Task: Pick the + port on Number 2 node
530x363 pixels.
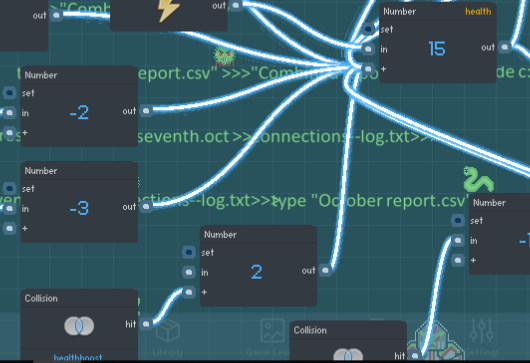Action: tap(189, 292)
